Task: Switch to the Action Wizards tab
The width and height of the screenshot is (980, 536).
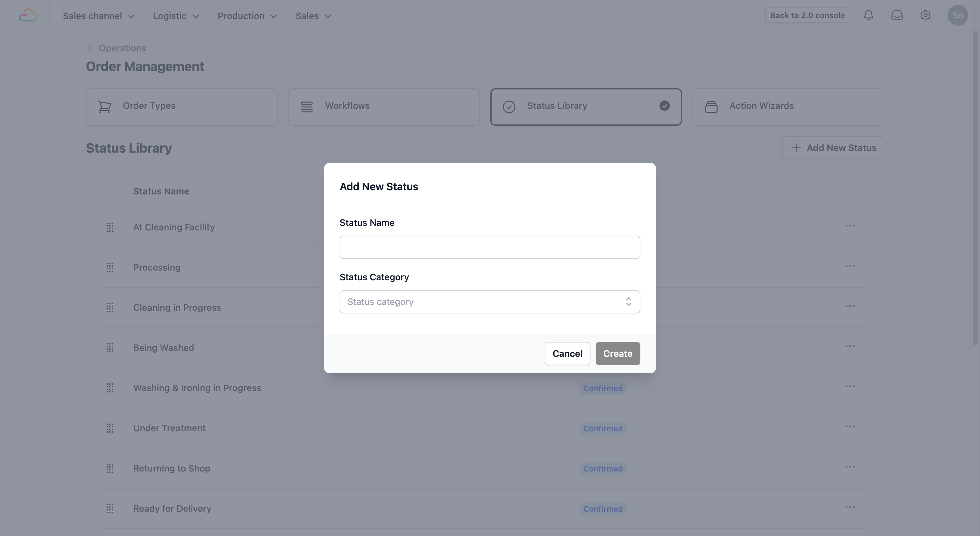Action: 788,107
